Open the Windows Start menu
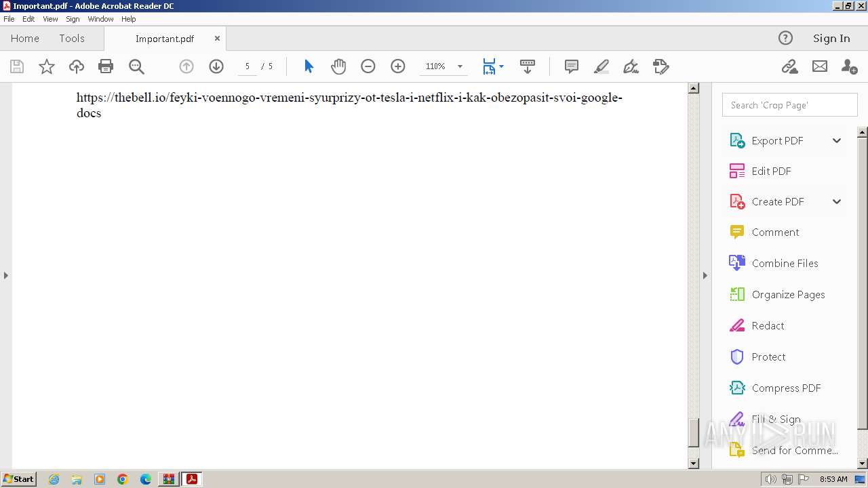Viewport: 868px width, 488px height. coord(19,479)
